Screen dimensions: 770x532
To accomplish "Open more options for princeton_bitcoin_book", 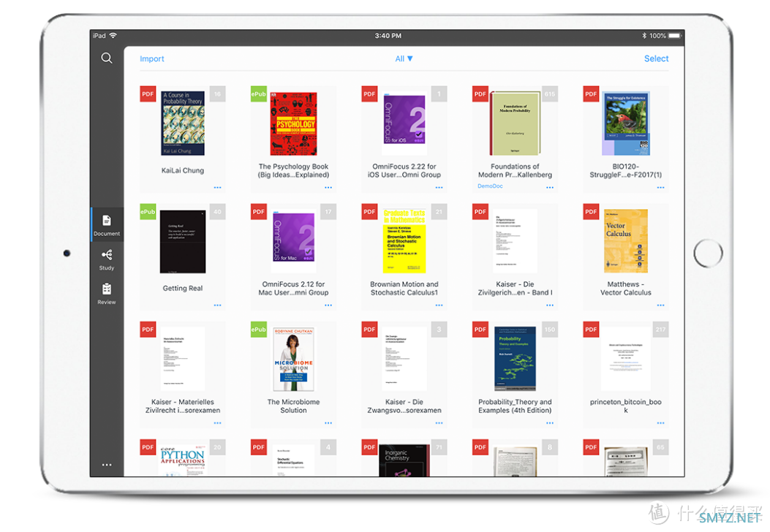I will (660, 422).
